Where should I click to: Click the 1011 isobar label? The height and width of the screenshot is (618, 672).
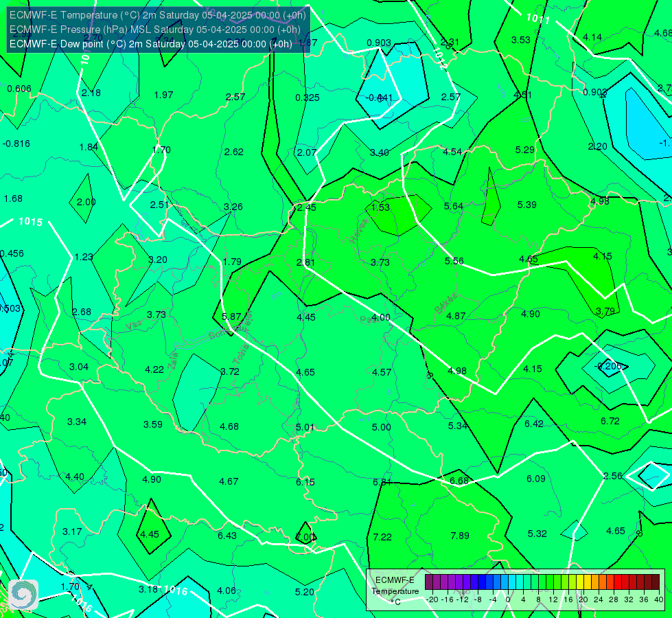click(538, 19)
